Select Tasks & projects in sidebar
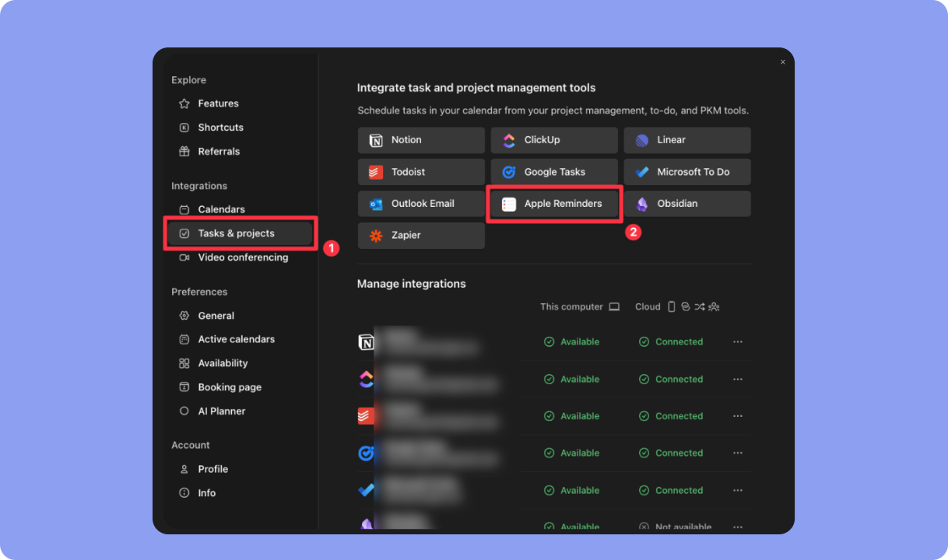Screen dimensions: 948x560 click(x=240, y=233)
